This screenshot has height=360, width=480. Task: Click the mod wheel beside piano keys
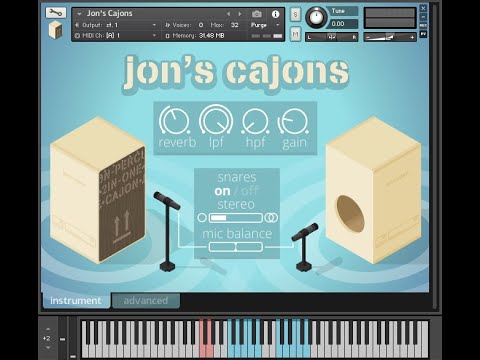73,339
